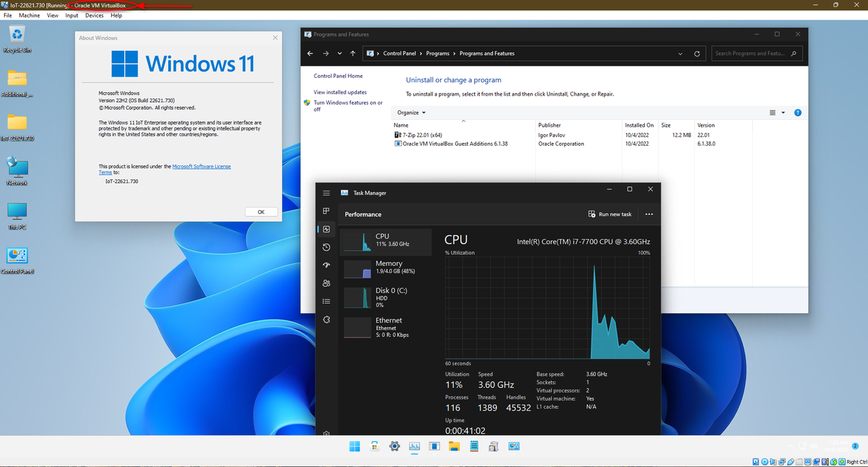Open Users page in Task Manager sidebar
This screenshot has height=467, width=868.
326,283
